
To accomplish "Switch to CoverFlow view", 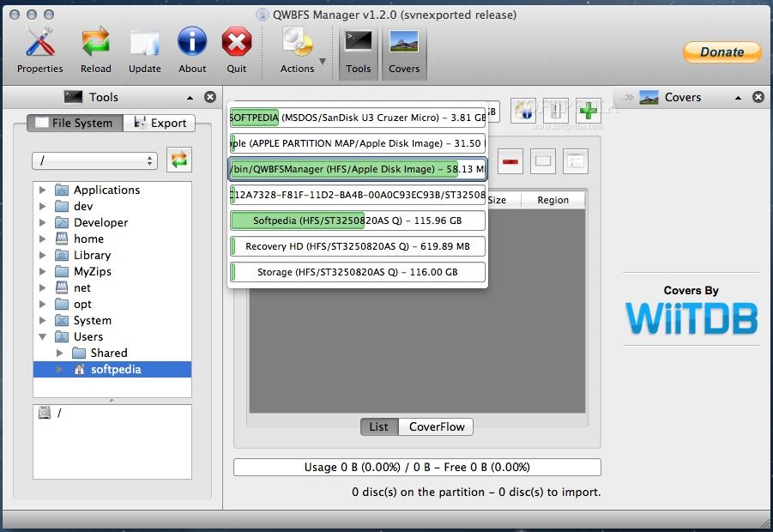I will [x=437, y=426].
